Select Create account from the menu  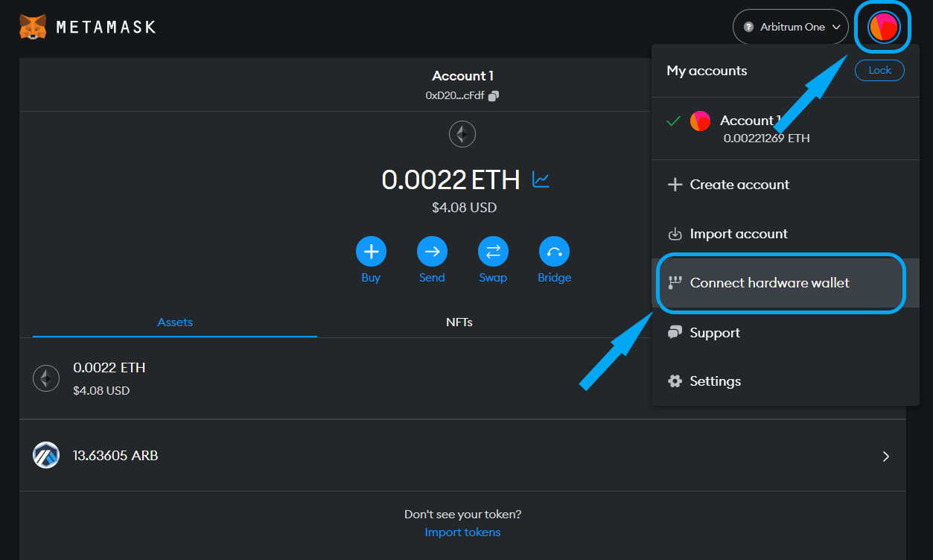786,185
